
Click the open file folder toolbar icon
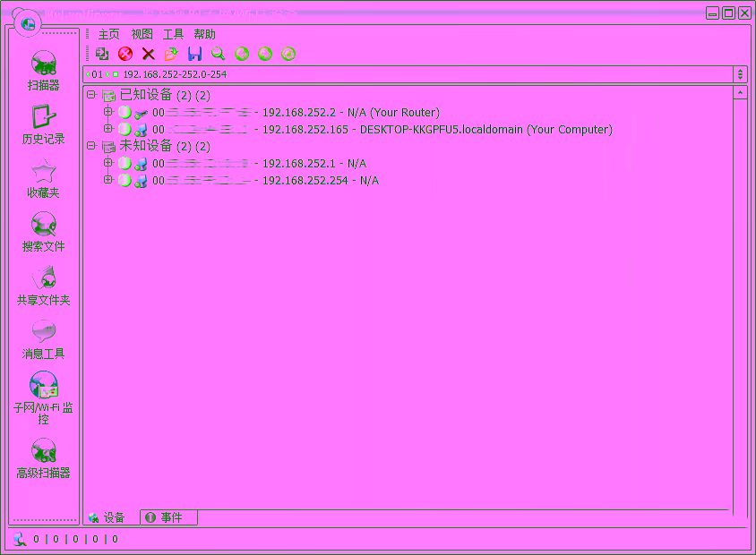pos(171,54)
